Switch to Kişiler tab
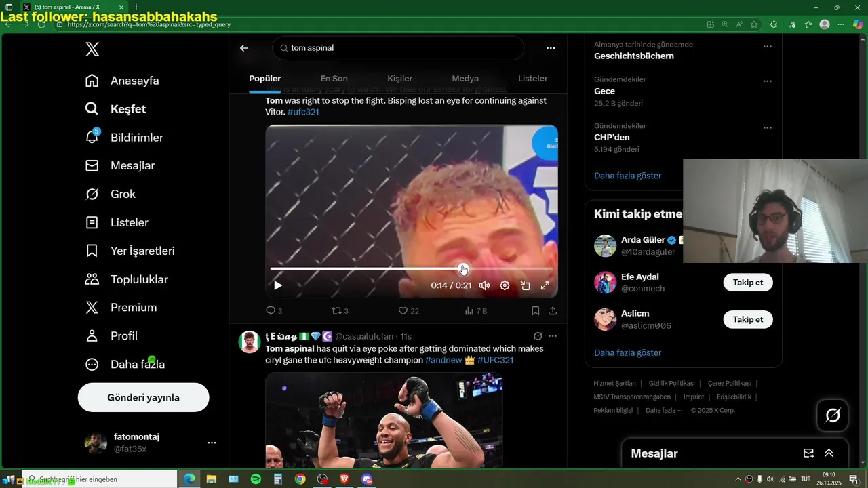 (x=399, y=79)
